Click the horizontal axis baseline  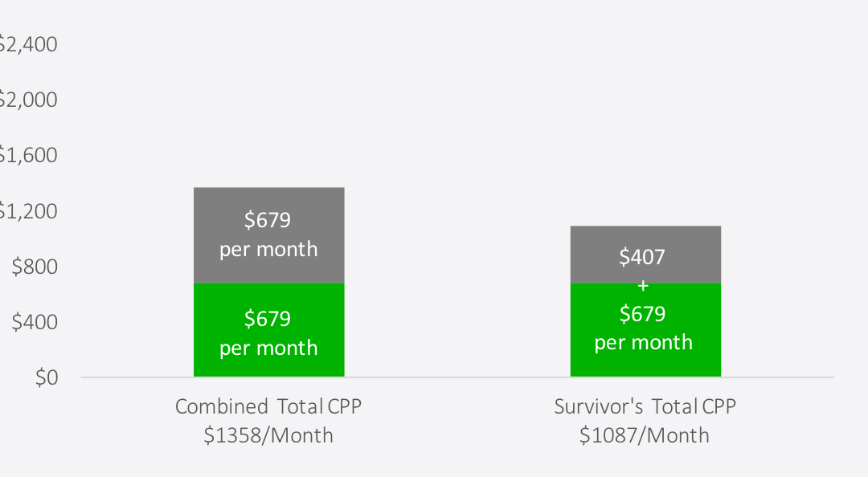pyautogui.click(x=457, y=377)
